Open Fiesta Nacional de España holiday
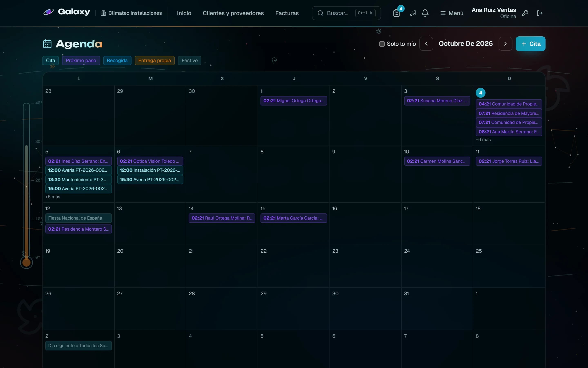This screenshot has width=588, height=368. (x=78, y=218)
